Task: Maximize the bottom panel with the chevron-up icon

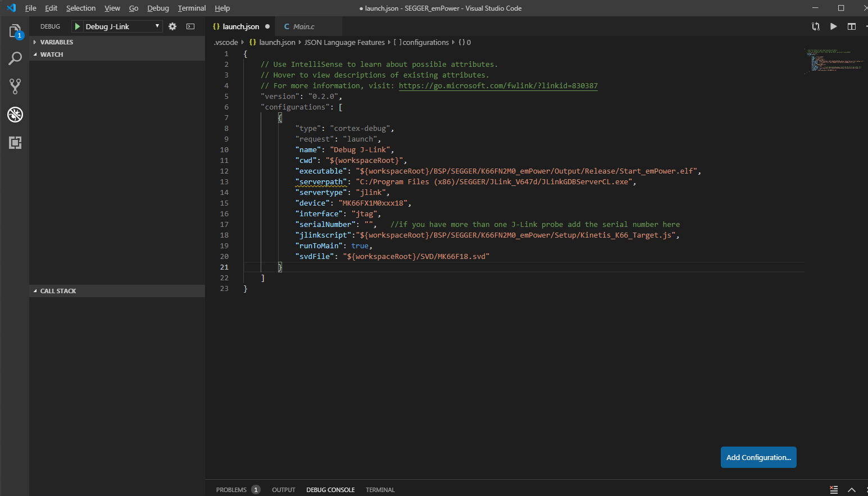Action: tap(852, 490)
